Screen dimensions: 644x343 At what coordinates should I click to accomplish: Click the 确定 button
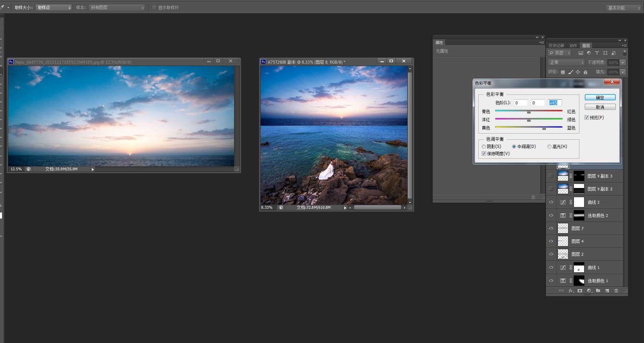pyautogui.click(x=600, y=98)
